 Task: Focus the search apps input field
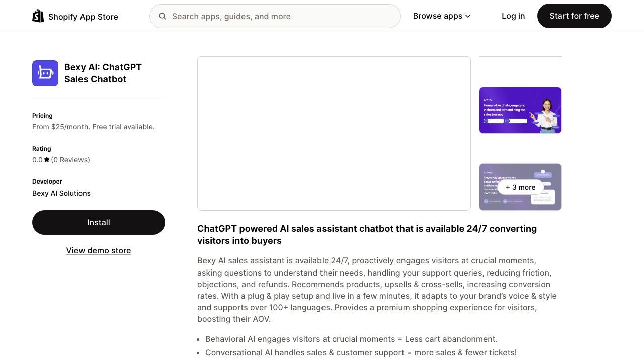275,16
